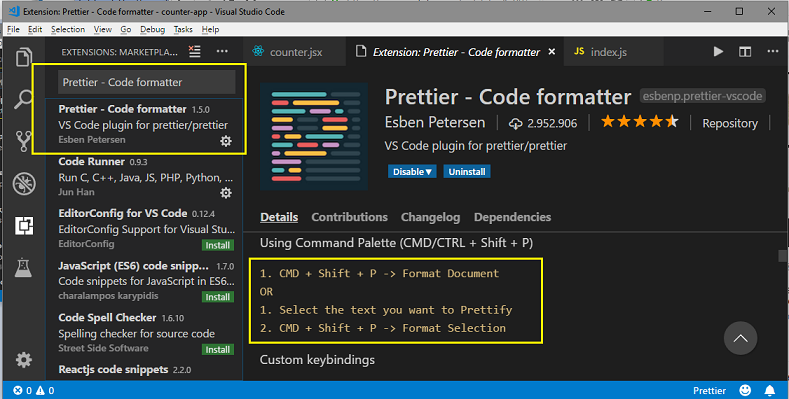Open the extensions panel more actions ellipsis
This screenshot has width=789, height=399.
tap(222, 51)
